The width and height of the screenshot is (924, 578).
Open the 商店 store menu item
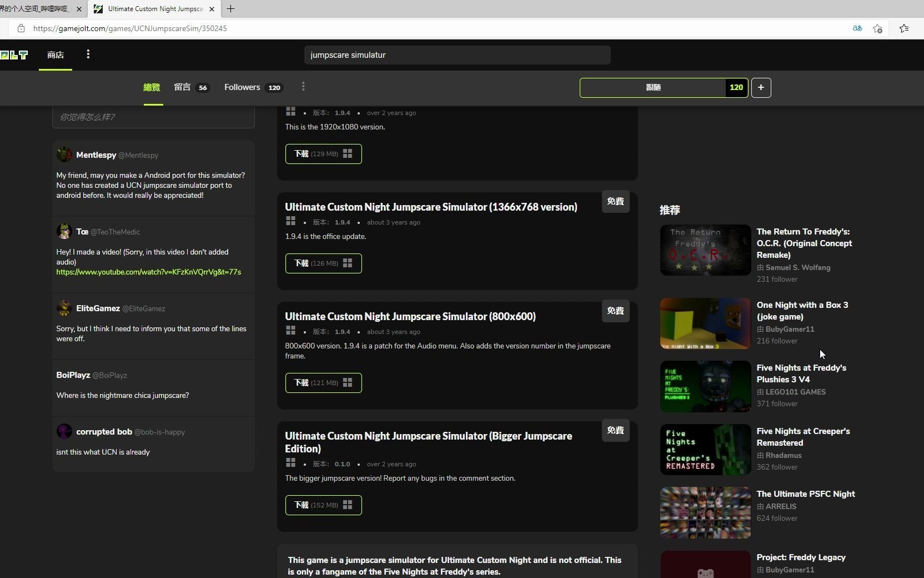(56, 54)
